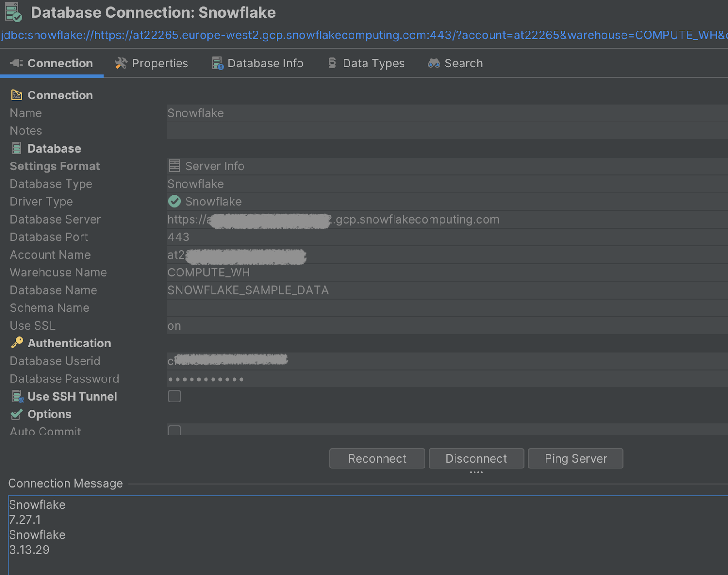Image resolution: width=728 pixels, height=575 pixels.
Task: Click the Server Info icon beside Settings Format
Action: [174, 165]
